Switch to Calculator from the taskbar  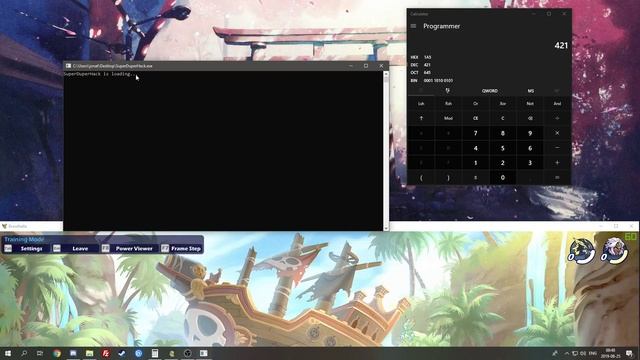(155, 353)
